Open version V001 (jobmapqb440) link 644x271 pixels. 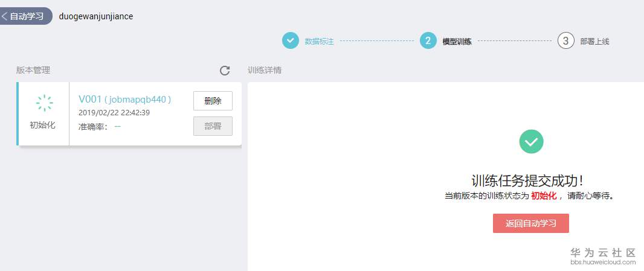124,100
